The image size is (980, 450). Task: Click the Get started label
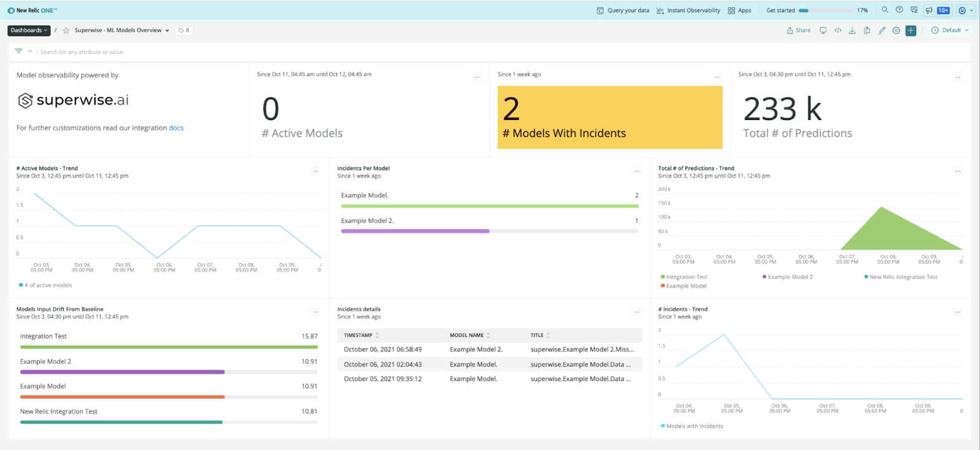click(781, 10)
